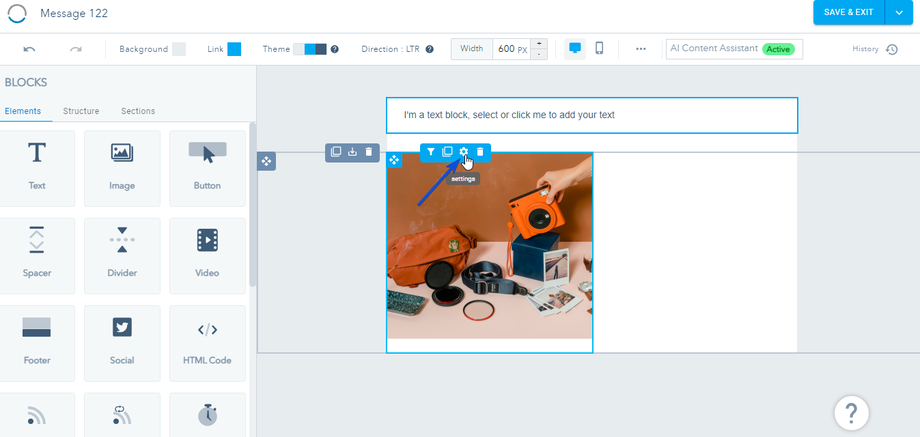This screenshot has width=920, height=437.
Task: Choose the Social block element
Action: point(122,343)
